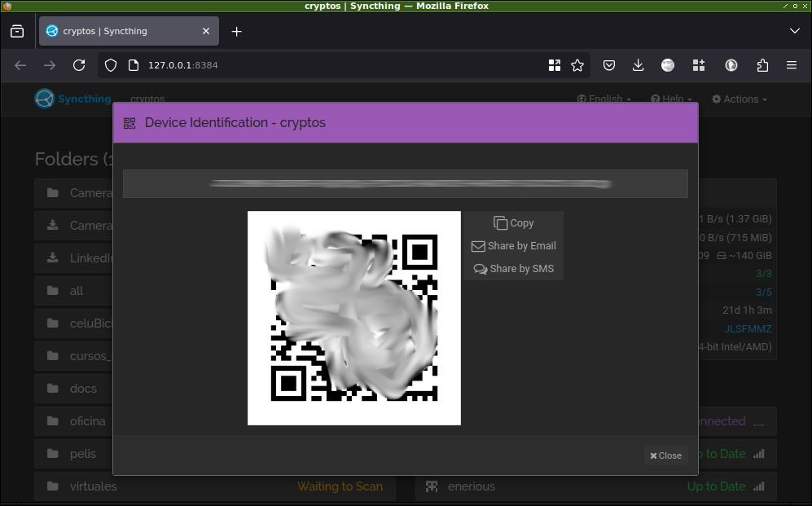Image resolution: width=812 pixels, height=506 pixels.
Task: Click the 21d 1h 3m uptime value
Action: tap(748, 310)
